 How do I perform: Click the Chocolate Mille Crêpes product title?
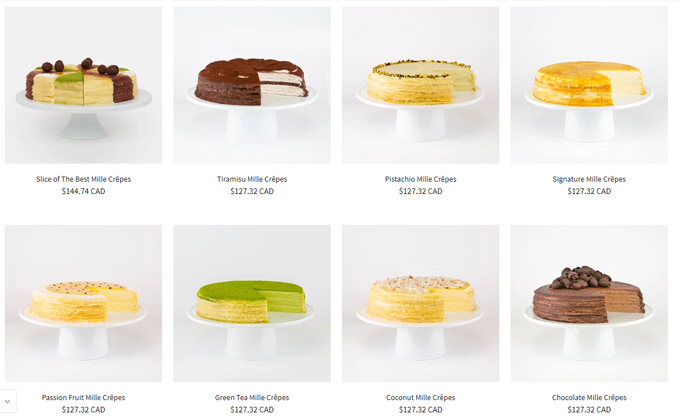coord(589,397)
